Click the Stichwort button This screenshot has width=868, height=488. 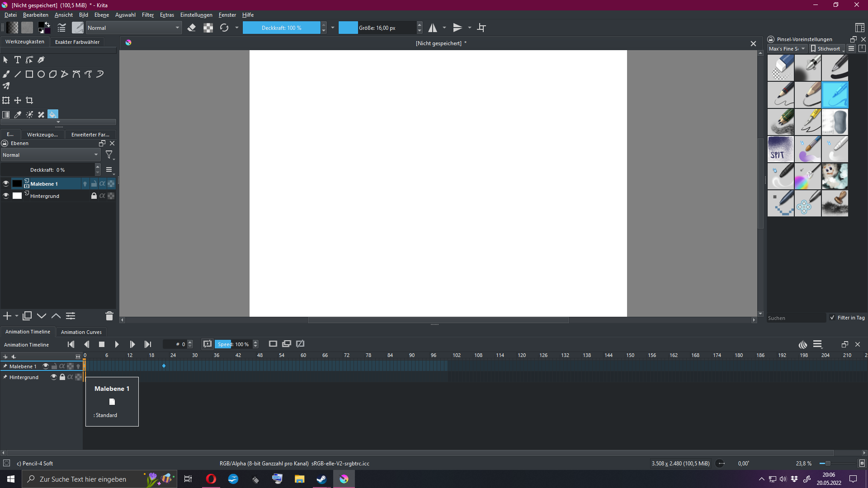coord(826,49)
